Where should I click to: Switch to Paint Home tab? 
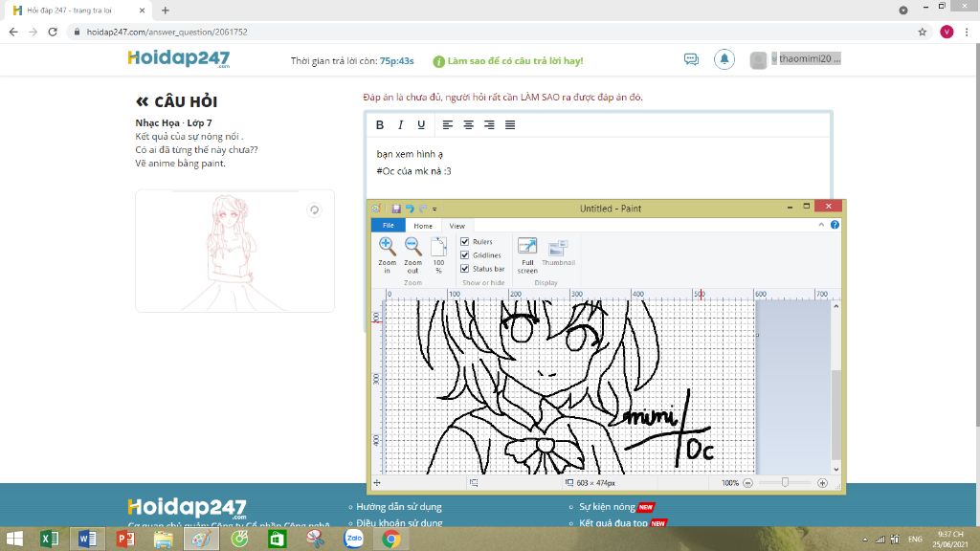(422, 226)
